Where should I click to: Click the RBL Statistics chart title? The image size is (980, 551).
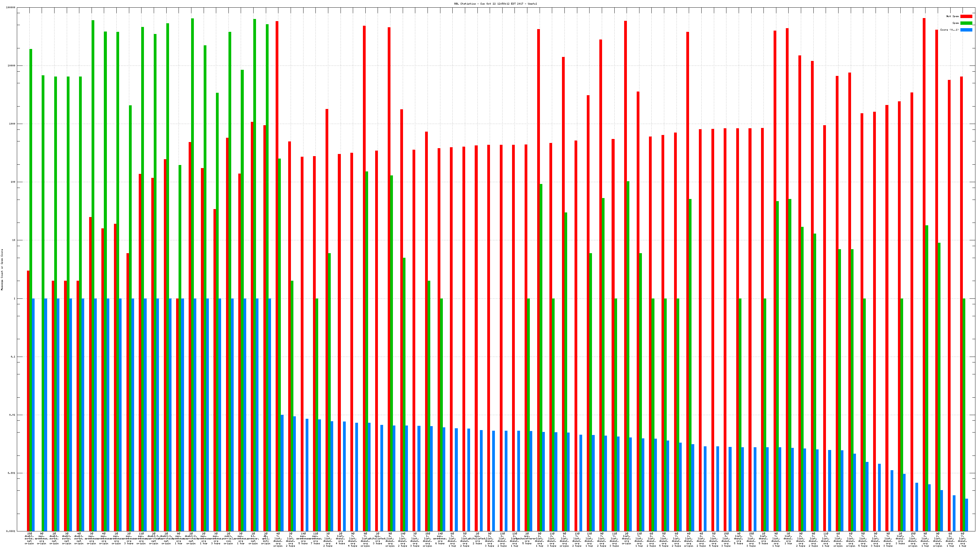tap(495, 4)
